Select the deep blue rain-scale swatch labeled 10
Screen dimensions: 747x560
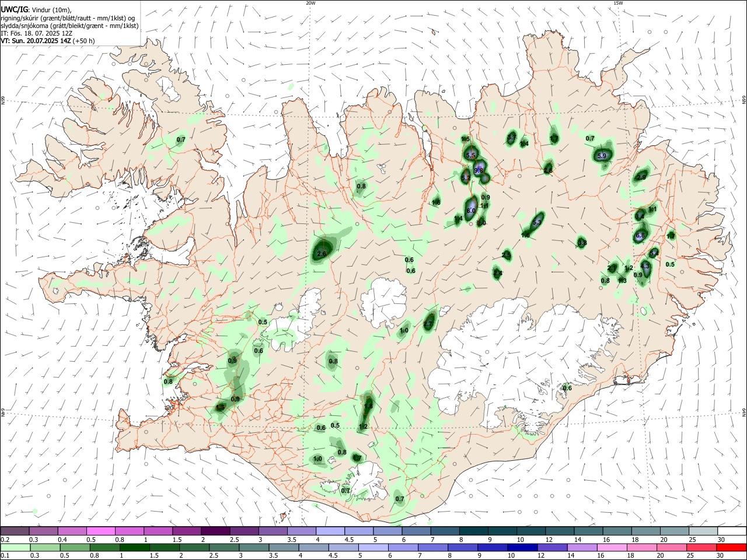click(522, 547)
